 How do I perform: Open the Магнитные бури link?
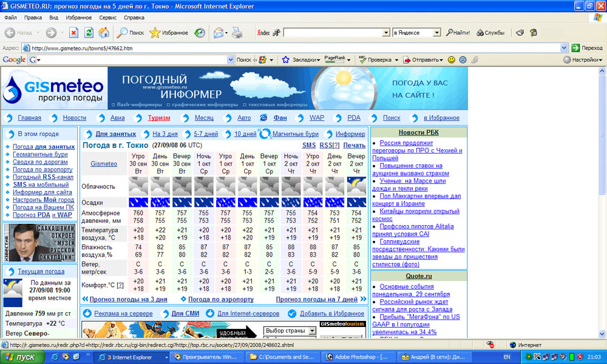(x=296, y=134)
